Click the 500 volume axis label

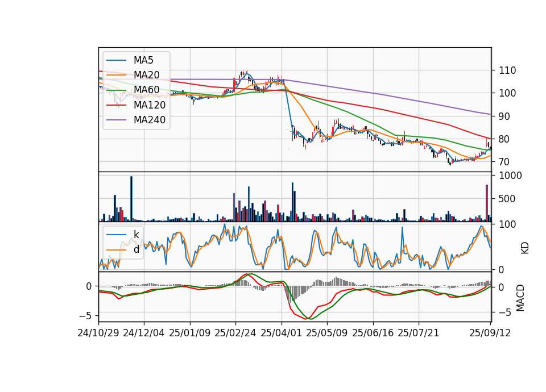507,199
